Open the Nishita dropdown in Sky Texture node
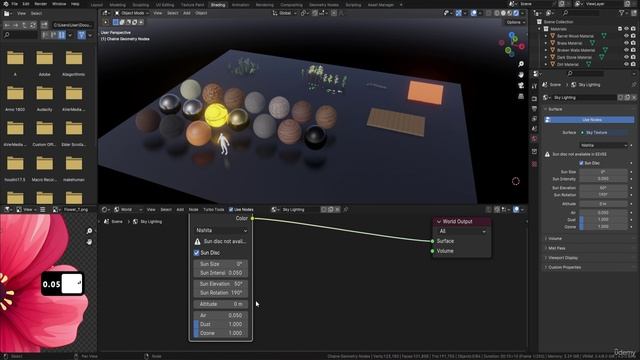The height and width of the screenshot is (360, 640). pyautogui.click(x=221, y=231)
